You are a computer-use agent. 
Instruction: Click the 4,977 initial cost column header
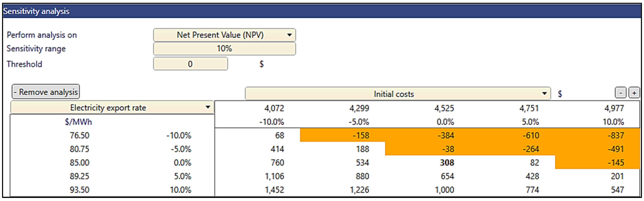pos(614,108)
